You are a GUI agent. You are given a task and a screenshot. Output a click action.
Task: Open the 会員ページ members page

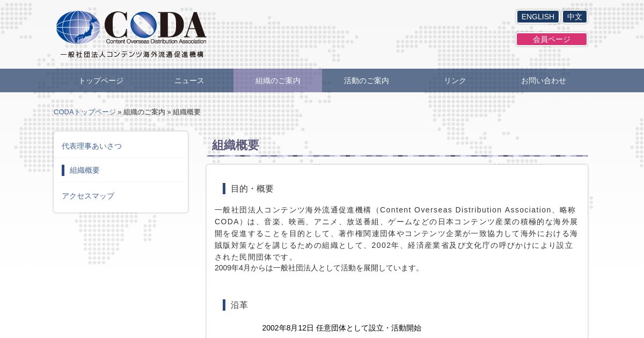(x=552, y=39)
